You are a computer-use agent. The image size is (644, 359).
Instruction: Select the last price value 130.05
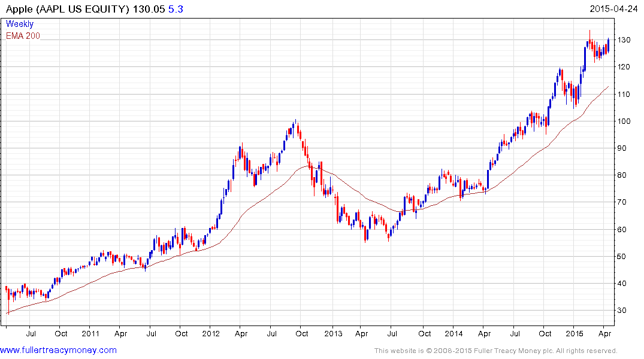149,9
